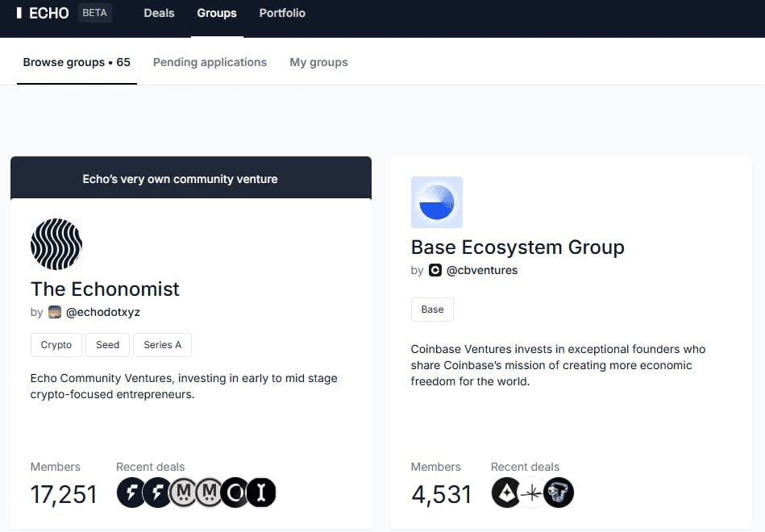Open the Portfolio tab
Image resolution: width=765 pixels, height=532 pixels.
[x=282, y=13]
